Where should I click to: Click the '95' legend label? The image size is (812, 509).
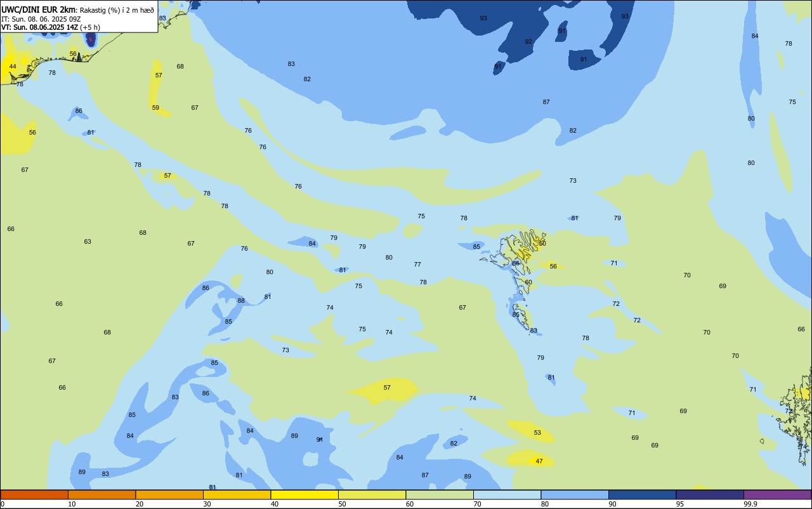(680, 504)
